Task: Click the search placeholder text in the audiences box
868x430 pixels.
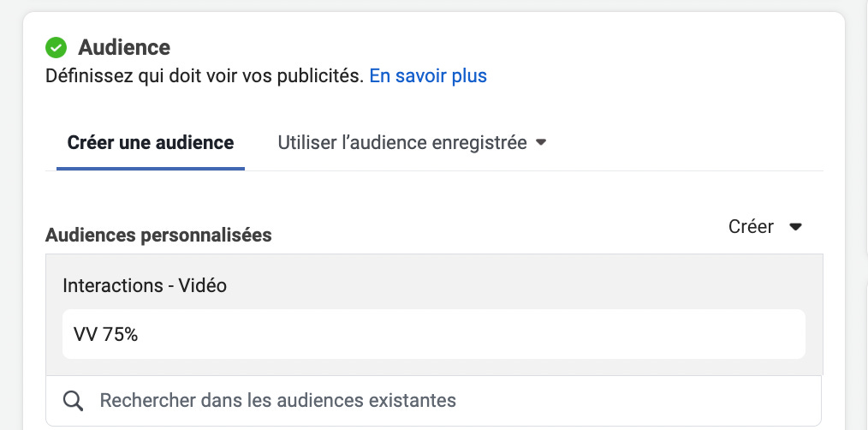Action: click(x=278, y=400)
